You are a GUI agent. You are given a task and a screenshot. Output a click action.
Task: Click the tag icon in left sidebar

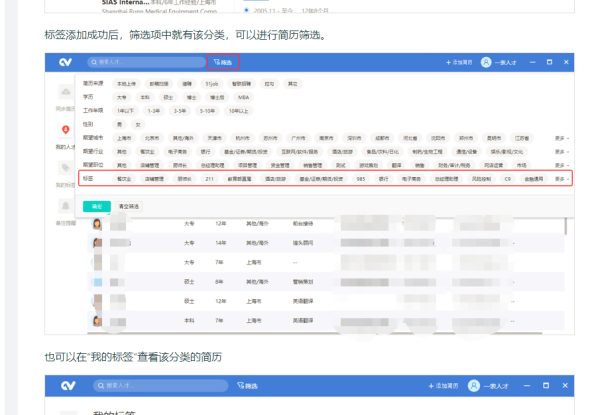coord(65,167)
